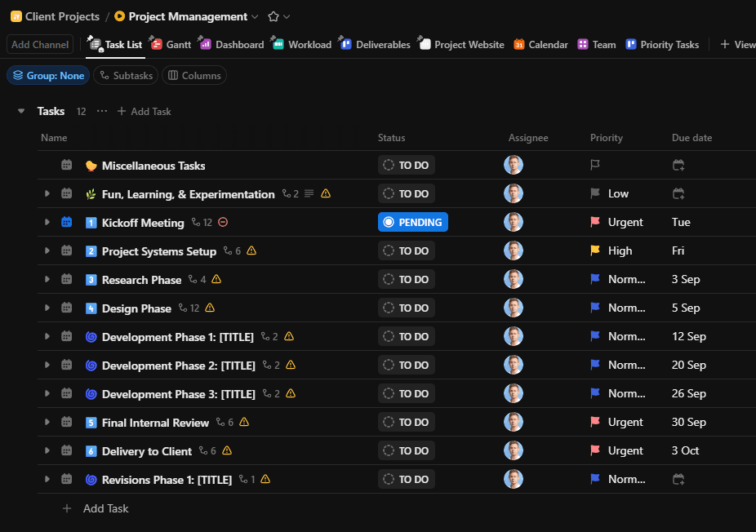
Task: Click subtask icon on Development Phase 2 row
Action: tap(267, 365)
